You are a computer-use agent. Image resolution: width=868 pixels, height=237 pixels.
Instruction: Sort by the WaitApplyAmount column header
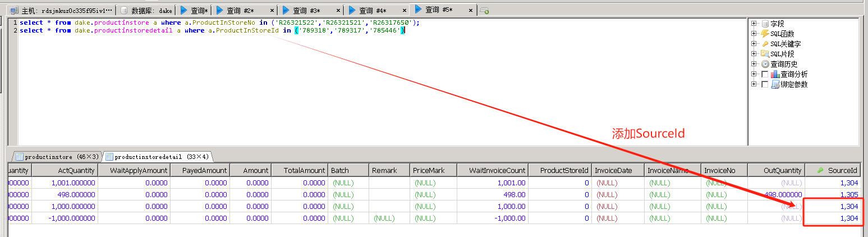point(134,170)
